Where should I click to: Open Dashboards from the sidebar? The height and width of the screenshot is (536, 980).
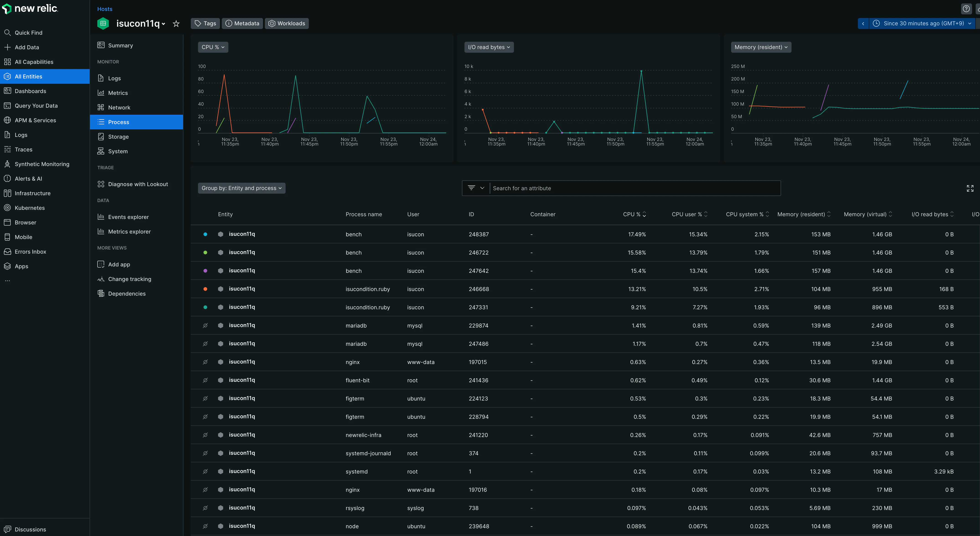pos(31,91)
